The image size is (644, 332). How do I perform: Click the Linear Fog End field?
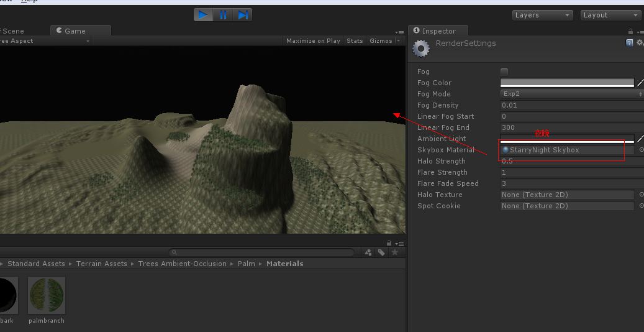pyautogui.click(x=572, y=127)
